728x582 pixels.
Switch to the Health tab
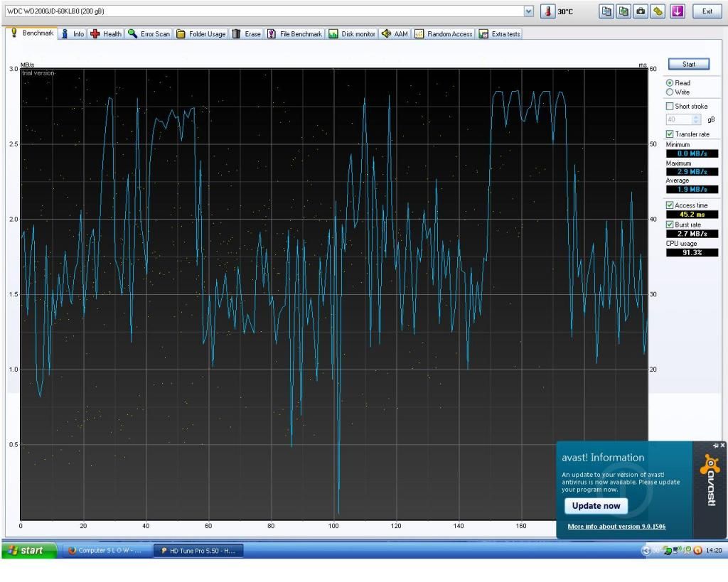point(106,34)
